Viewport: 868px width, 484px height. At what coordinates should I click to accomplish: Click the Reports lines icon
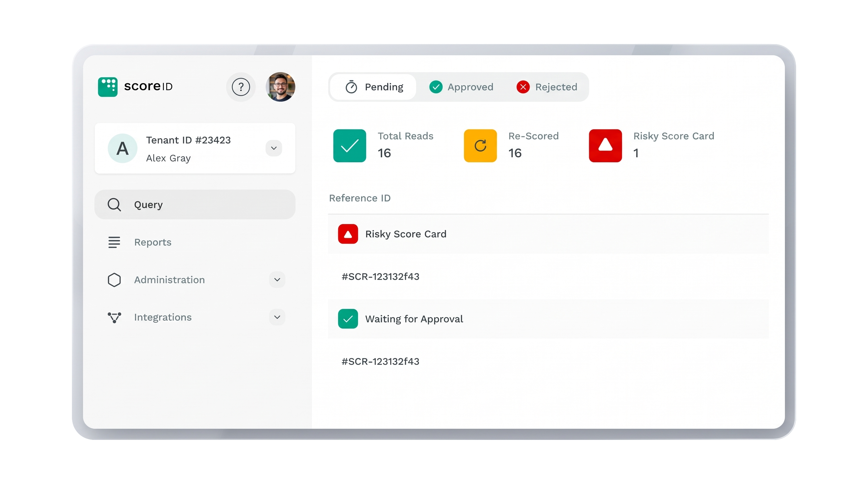pos(114,242)
